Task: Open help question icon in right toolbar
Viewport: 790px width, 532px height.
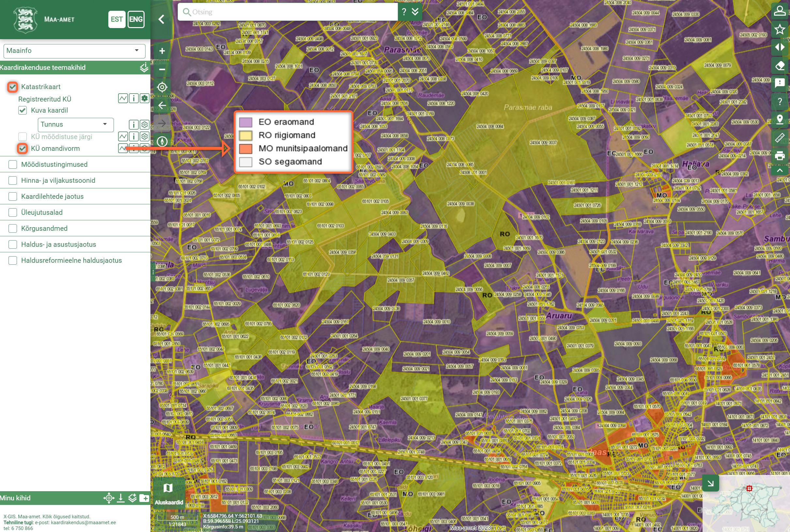Action: coord(780,102)
